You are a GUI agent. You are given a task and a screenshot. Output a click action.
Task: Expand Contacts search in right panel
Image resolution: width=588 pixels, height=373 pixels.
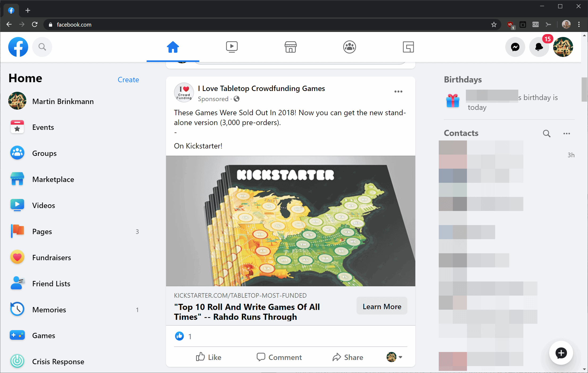[x=546, y=133]
